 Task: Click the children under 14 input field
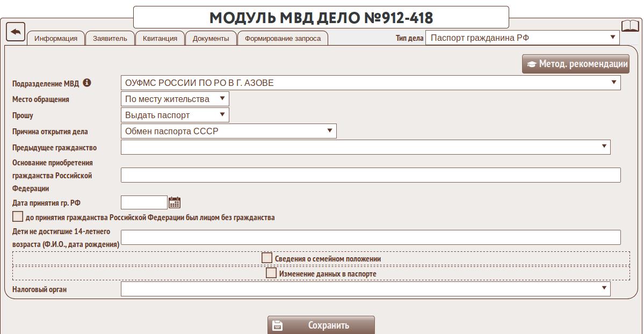370,237
